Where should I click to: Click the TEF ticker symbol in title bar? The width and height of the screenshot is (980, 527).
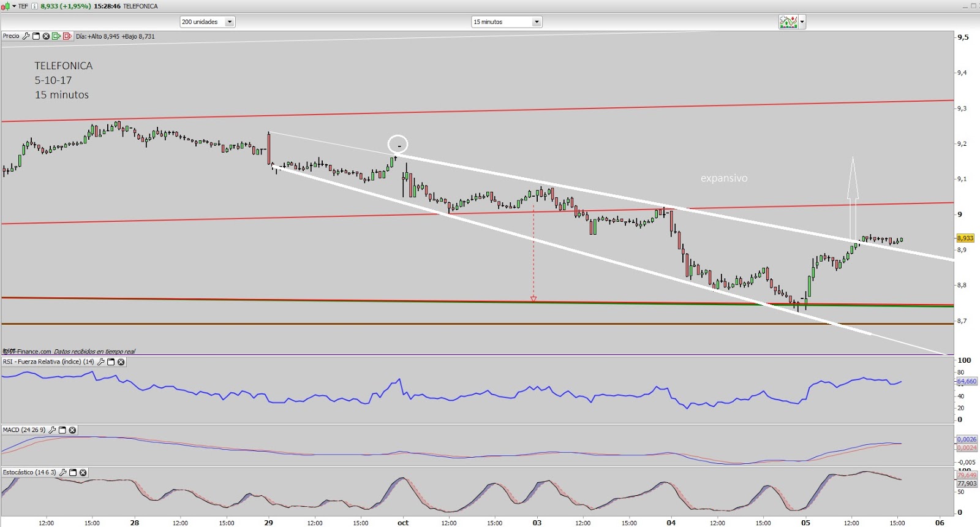tap(23, 6)
